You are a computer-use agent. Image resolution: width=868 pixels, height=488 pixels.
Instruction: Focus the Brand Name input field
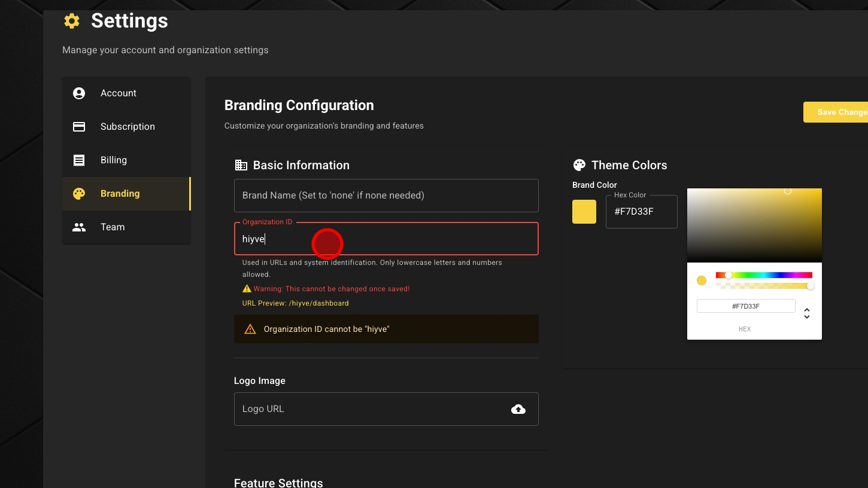tap(386, 196)
